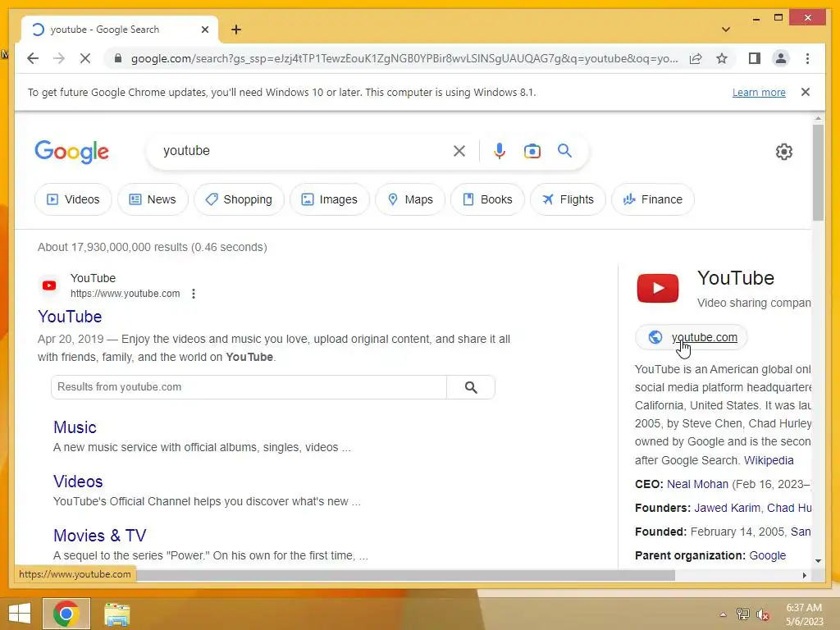Image resolution: width=840 pixels, height=630 pixels.
Task: Open the tab search dropdown arrow
Action: (726, 30)
